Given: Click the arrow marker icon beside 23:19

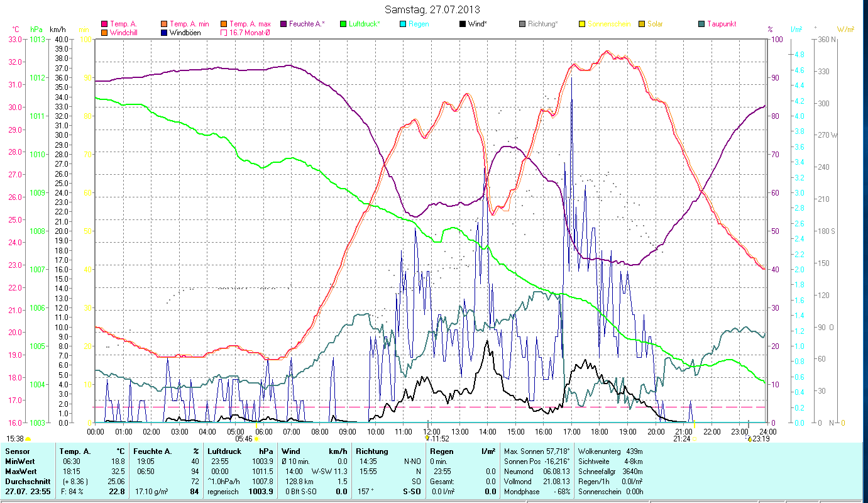Looking at the screenshot, I should coord(749,438).
